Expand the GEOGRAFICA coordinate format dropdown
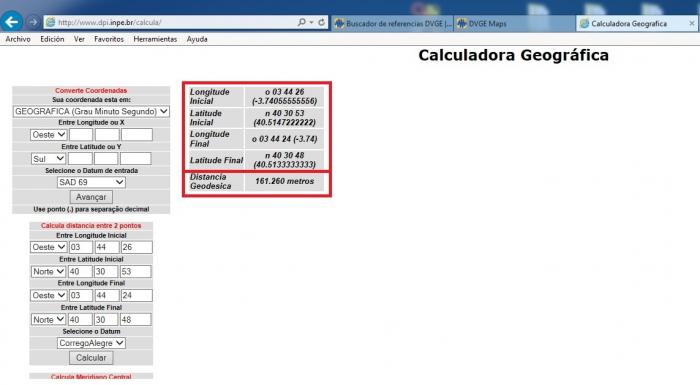Viewport: 700px width, 385px height. click(x=91, y=111)
